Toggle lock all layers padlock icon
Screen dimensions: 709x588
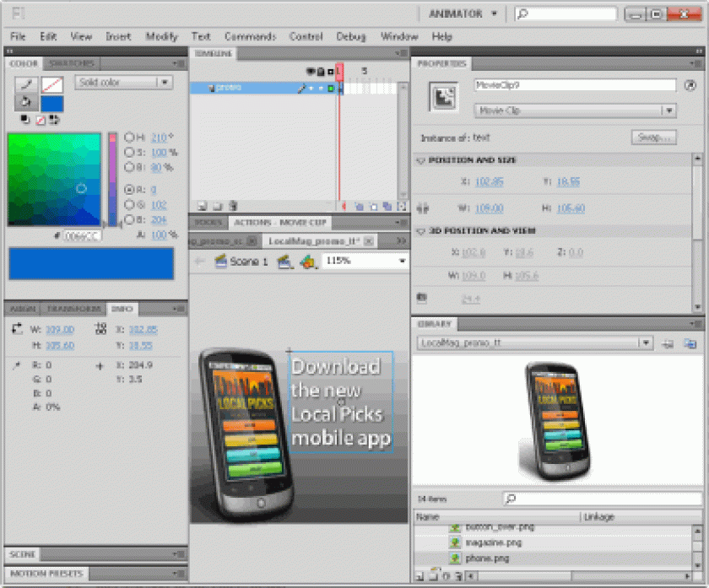point(321,72)
